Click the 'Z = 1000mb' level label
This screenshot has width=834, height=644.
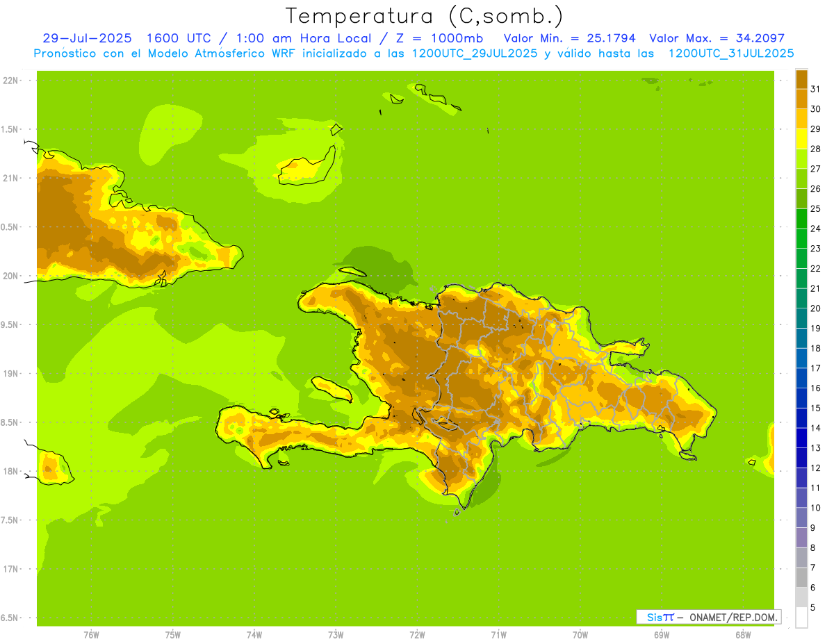click(x=439, y=38)
